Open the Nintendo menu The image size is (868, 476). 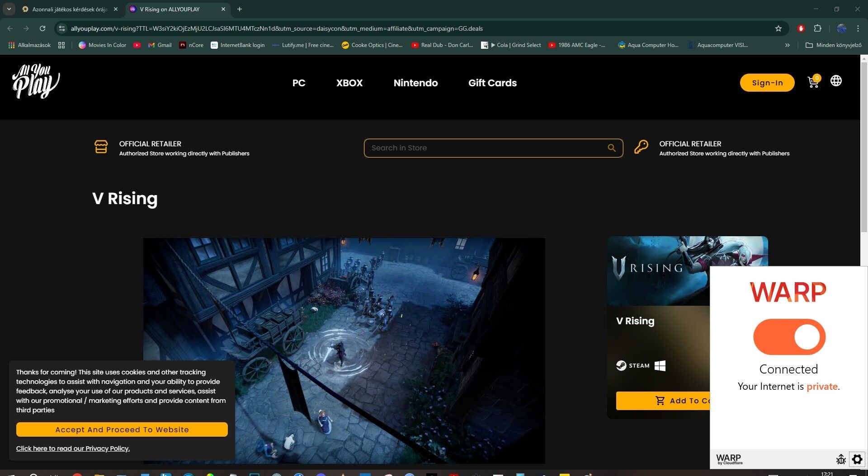click(x=415, y=83)
